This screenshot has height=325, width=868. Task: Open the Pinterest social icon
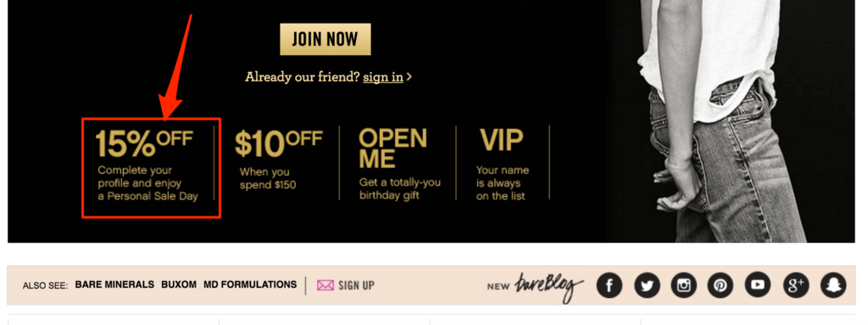point(721,285)
